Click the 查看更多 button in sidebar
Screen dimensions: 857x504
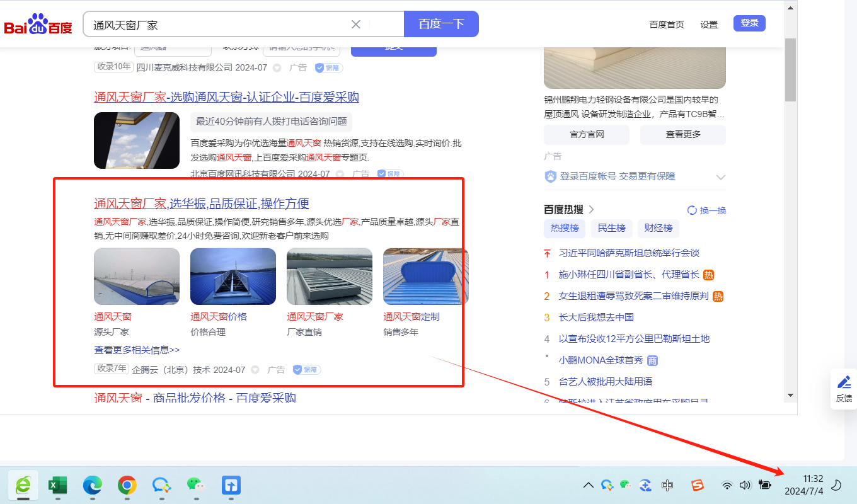point(683,134)
